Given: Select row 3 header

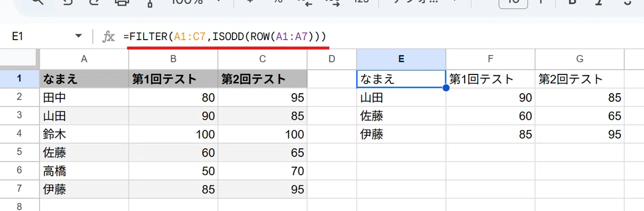Looking at the screenshot, I should point(19,116).
